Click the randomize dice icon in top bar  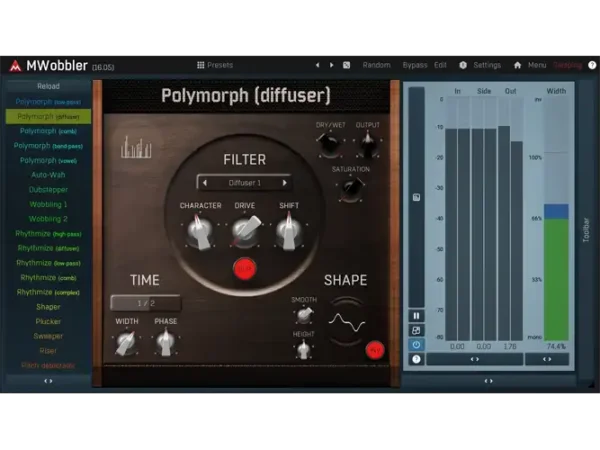(346, 65)
